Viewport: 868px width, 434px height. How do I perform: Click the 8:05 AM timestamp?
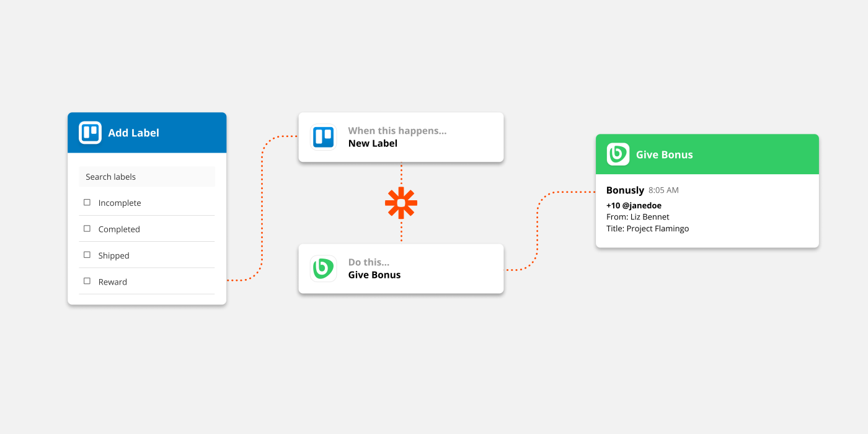pyautogui.click(x=663, y=190)
